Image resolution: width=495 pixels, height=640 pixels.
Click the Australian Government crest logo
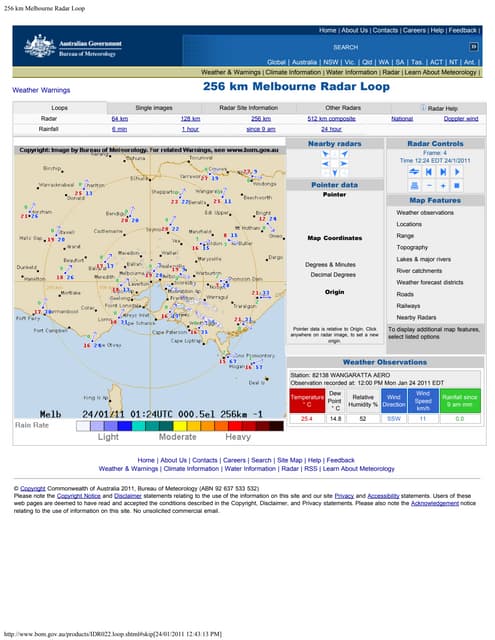point(40,46)
